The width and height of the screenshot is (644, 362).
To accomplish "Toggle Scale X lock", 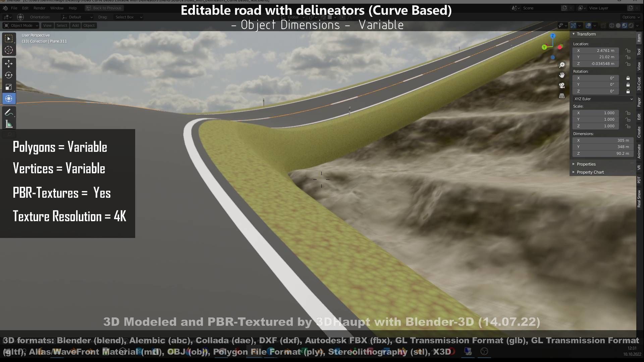I will [628, 113].
